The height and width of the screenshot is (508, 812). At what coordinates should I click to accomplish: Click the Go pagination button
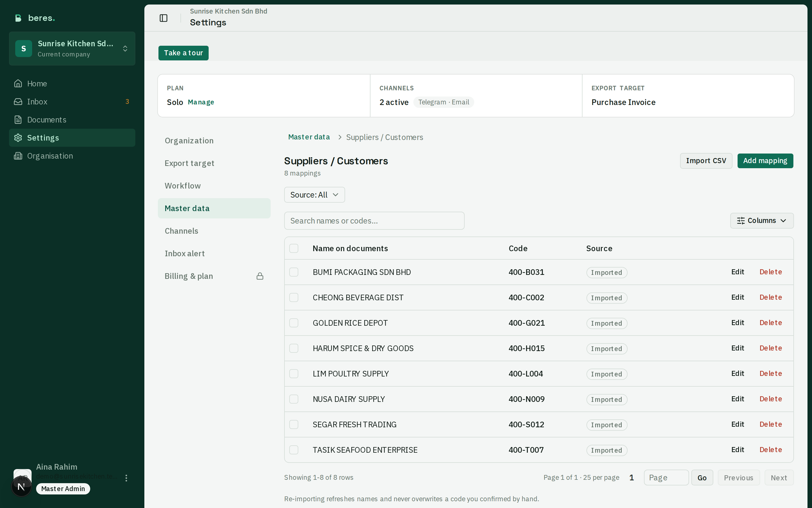point(702,478)
